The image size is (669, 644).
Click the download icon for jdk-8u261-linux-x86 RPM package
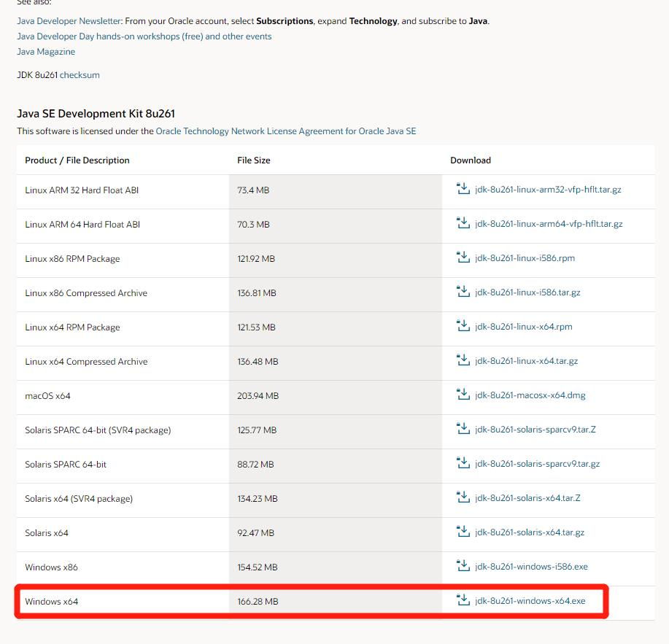click(x=463, y=257)
